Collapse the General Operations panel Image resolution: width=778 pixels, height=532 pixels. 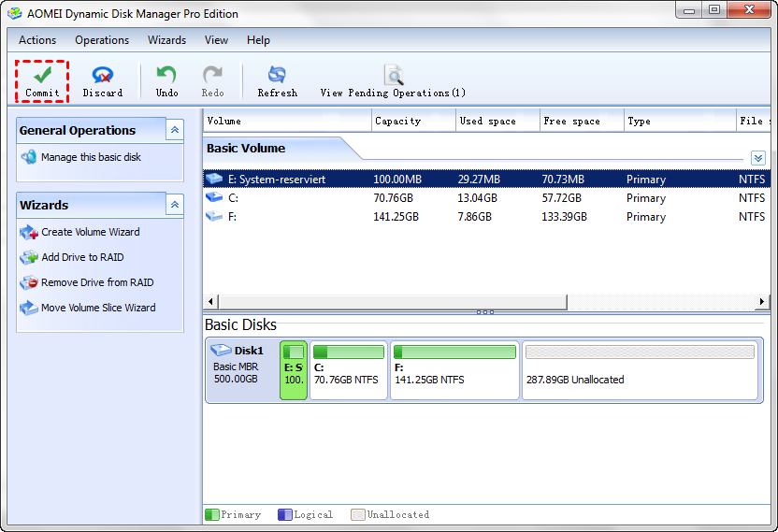175,130
